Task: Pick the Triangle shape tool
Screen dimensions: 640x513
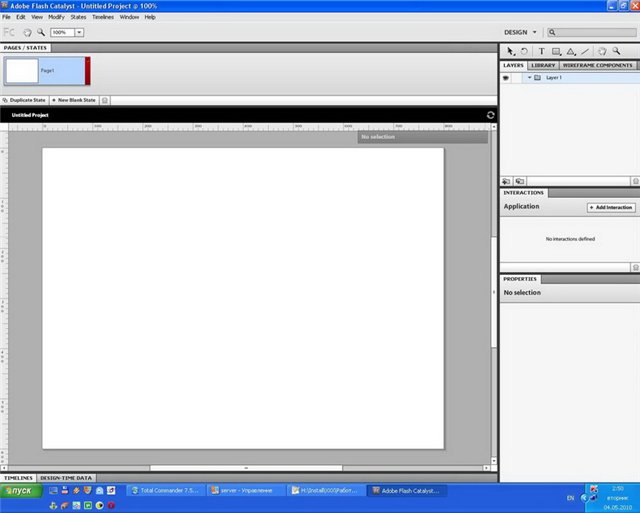Action: pyautogui.click(x=570, y=50)
